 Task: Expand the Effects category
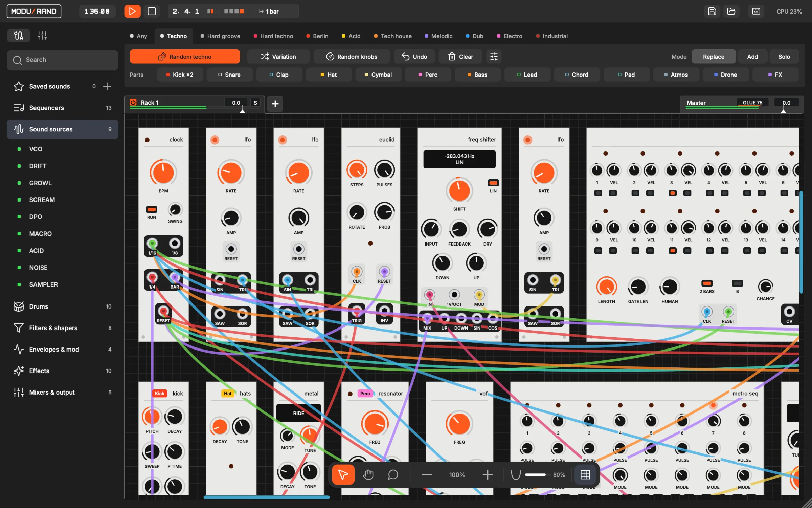click(x=63, y=371)
